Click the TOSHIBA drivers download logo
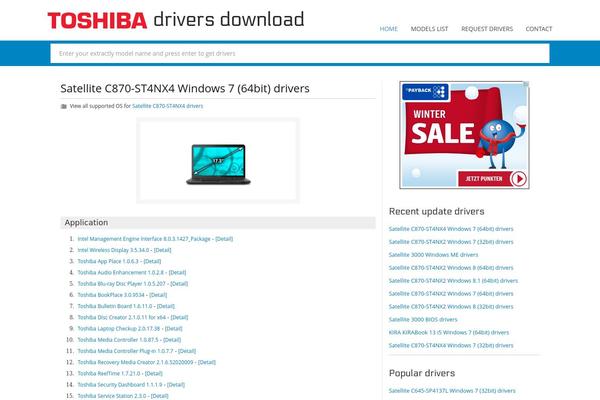600x400 pixels. [x=176, y=20]
